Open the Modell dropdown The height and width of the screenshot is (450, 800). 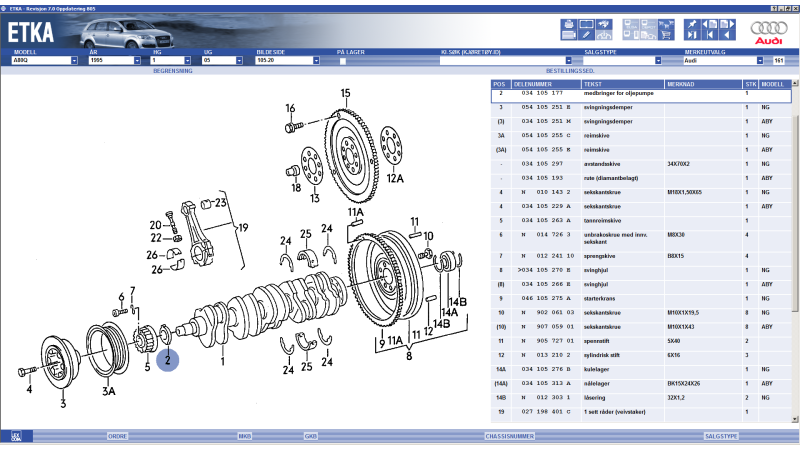point(74,61)
